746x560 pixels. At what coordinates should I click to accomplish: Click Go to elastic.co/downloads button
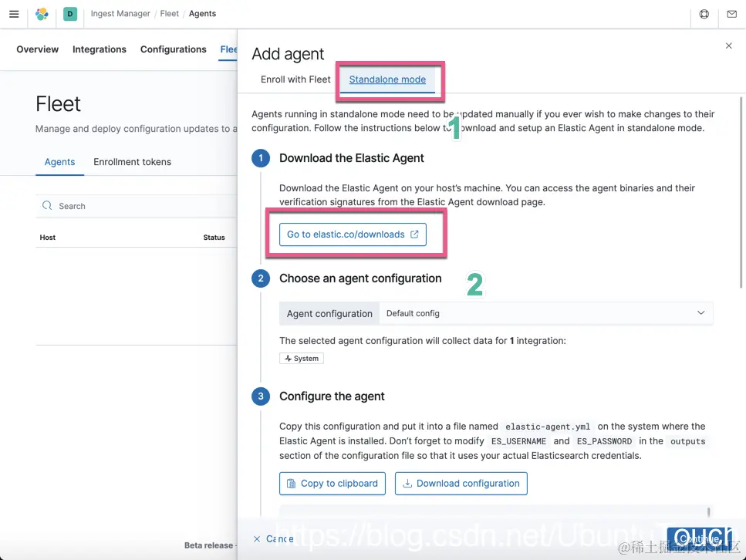coord(353,234)
